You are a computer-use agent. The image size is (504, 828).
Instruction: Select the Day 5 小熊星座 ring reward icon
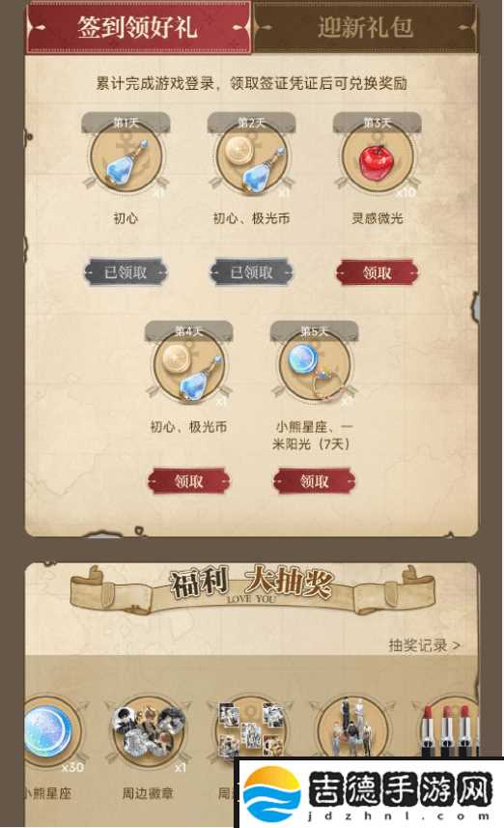point(315,365)
